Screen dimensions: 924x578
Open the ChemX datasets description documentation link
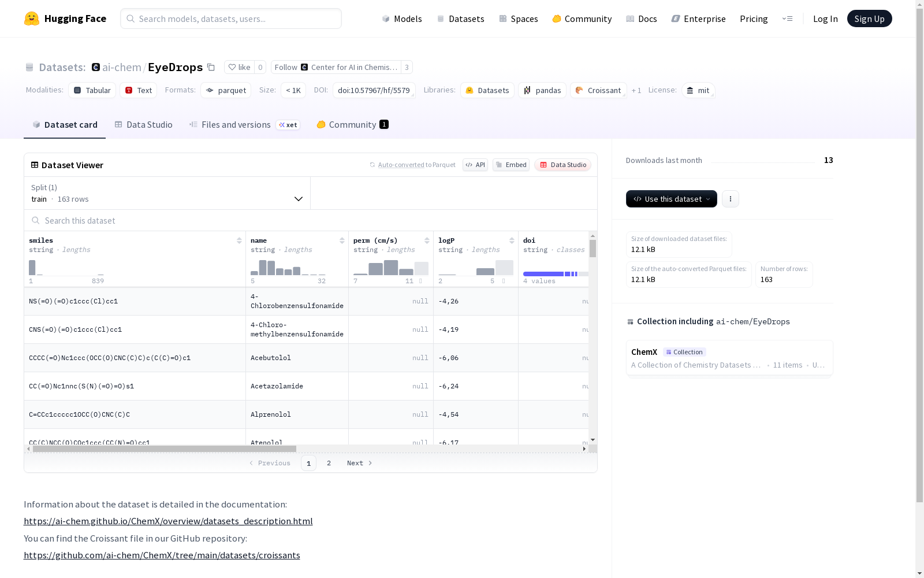click(168, 521)
